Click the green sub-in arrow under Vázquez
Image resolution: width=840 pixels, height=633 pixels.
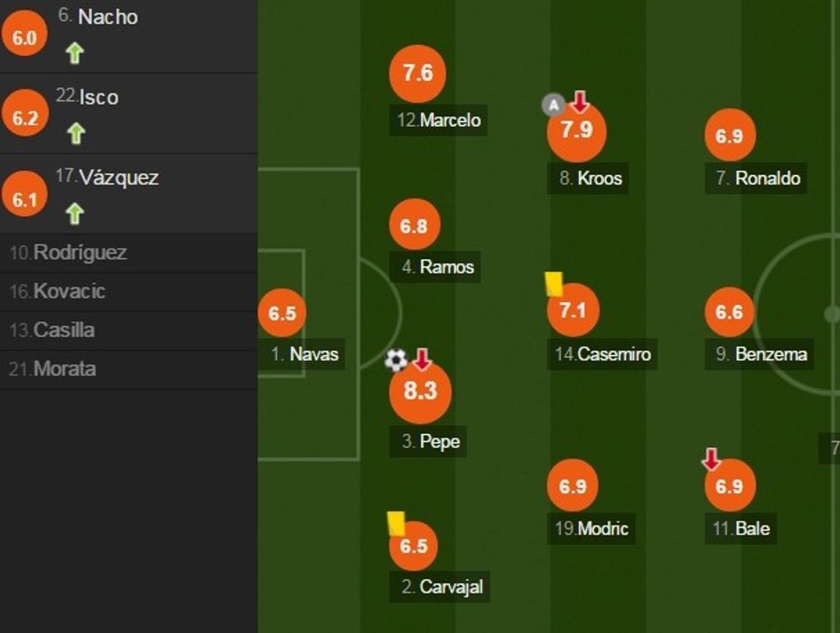75,214
